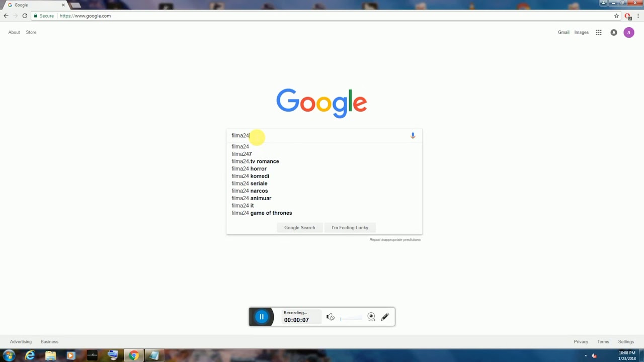This screenshot has height=362, width=644.
Task: Open the About link
Action: pos(14,32)
